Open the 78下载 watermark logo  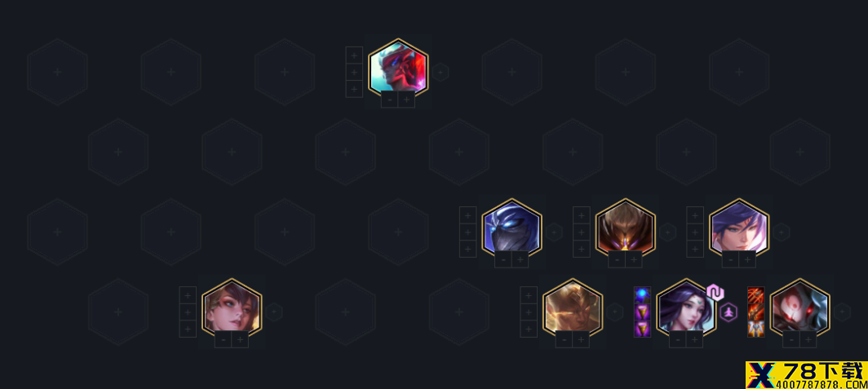click(807, 374)
